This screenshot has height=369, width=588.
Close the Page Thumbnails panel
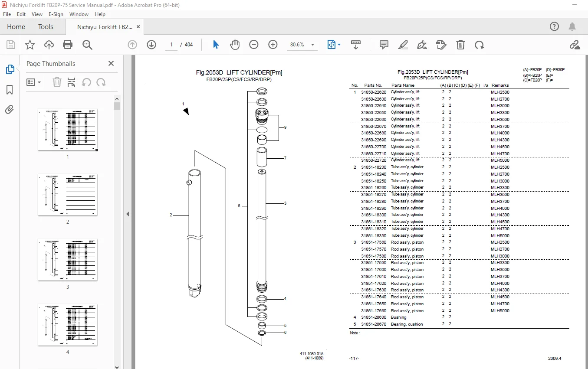(x=111, y=63)
